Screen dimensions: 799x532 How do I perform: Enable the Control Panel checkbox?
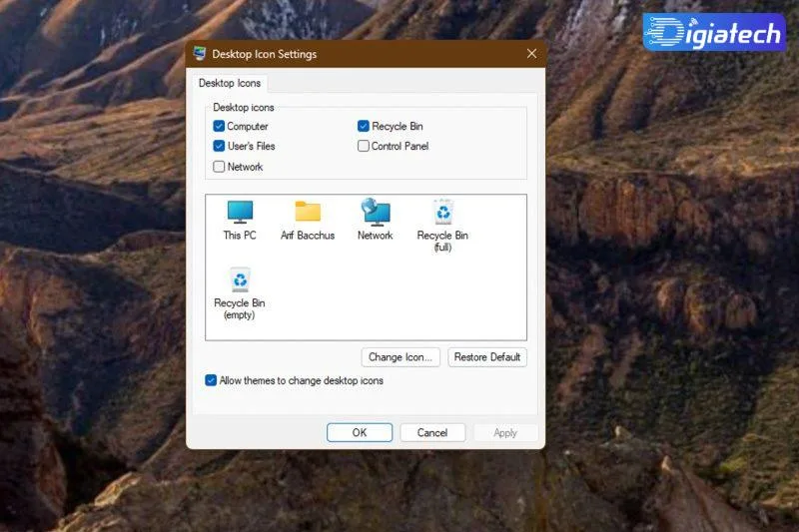click(364, 146)
